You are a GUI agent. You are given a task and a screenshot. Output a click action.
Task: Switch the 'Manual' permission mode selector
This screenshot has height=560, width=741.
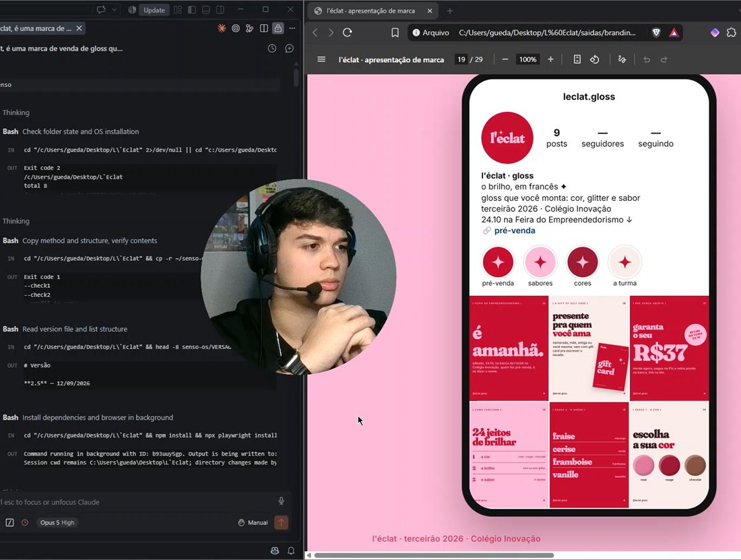[253, 523]
